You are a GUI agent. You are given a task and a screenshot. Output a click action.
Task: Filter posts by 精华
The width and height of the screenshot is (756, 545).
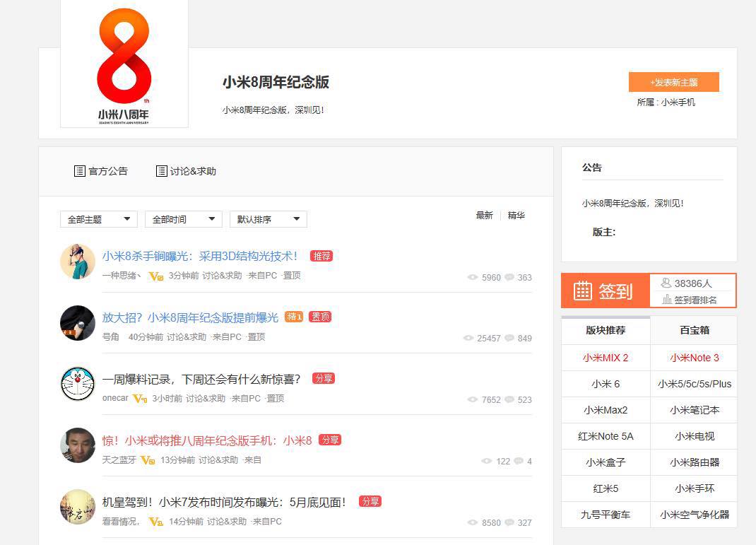click(x=516, y=216)
